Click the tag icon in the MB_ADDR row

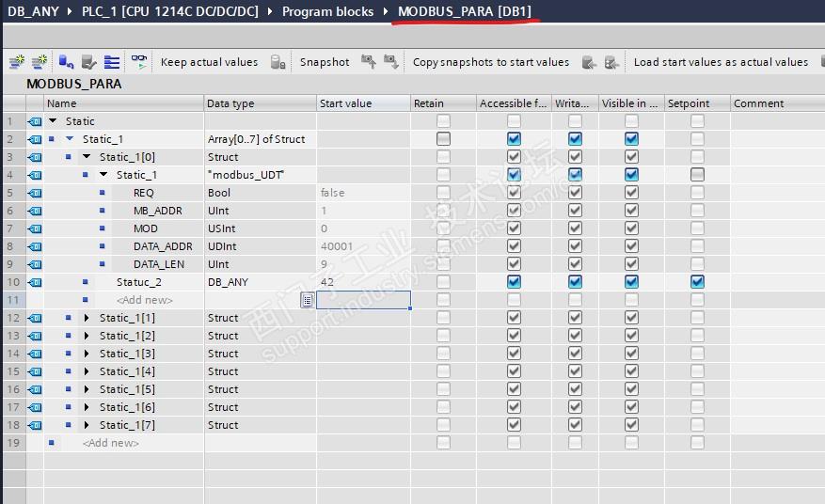35,211
